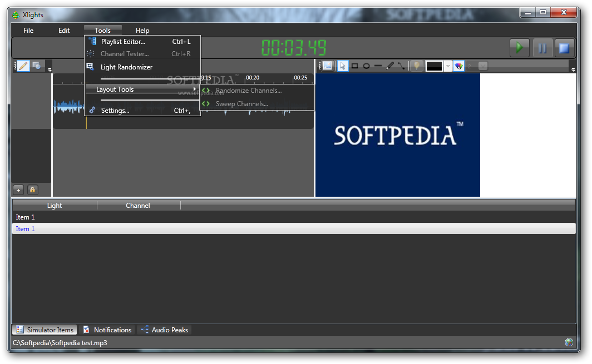The image size is (592, 364).
Task: Choose Channel Tester menu entry
Action: pyautogui.click(x=142, y=53)
